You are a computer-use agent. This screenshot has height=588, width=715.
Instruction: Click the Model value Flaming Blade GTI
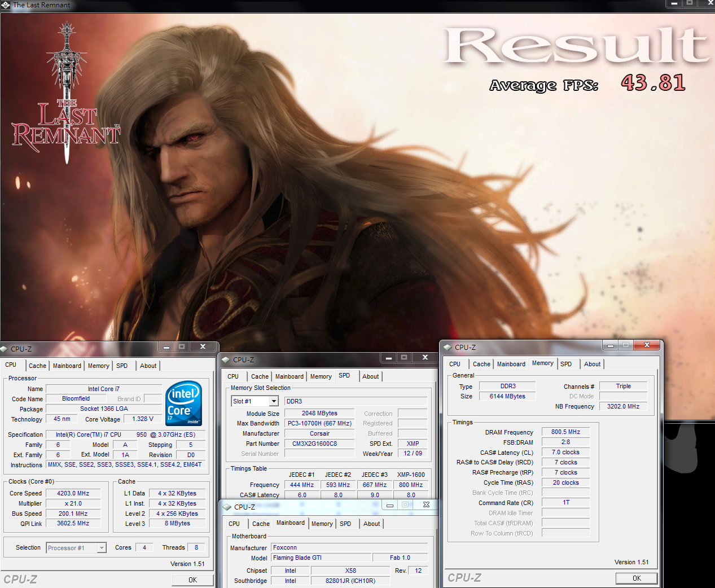322,558
